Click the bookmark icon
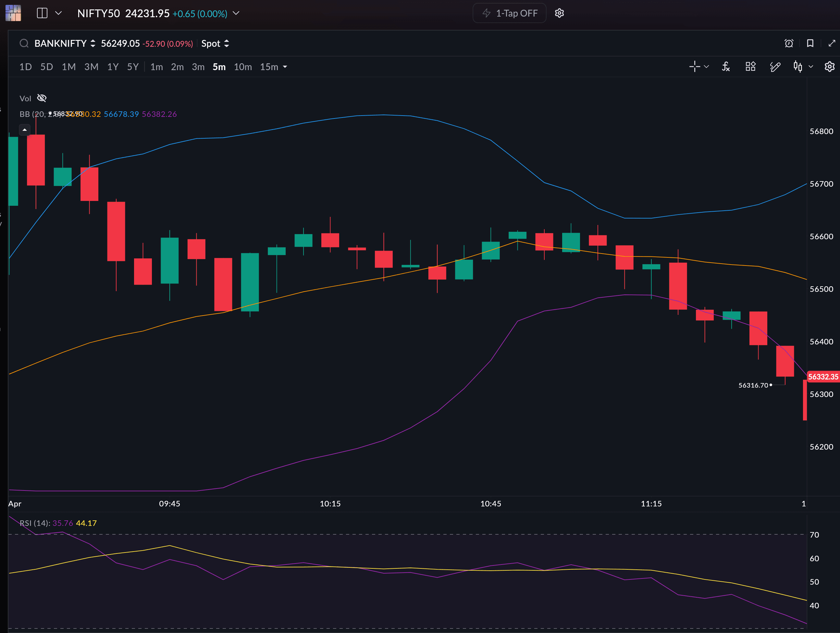Viewport: 840px width, 633px height. [x=810, y=43]
